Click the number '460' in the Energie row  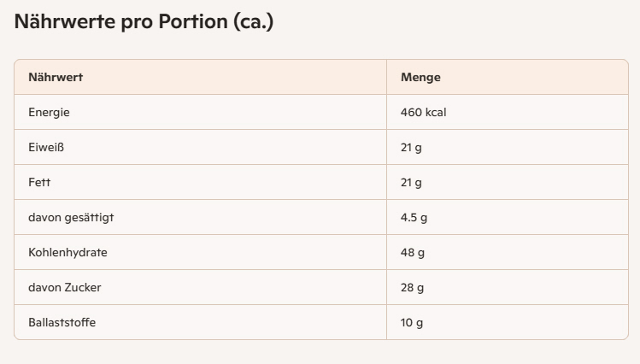click(411, 113)
